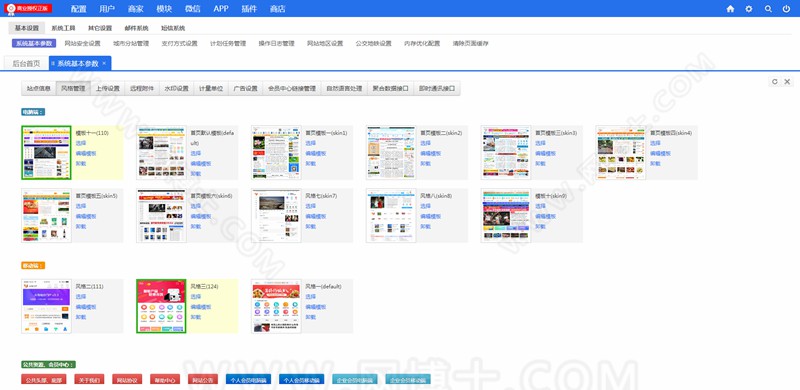
Task: Click the red 网站协议 button
Action: click(127, 380)
